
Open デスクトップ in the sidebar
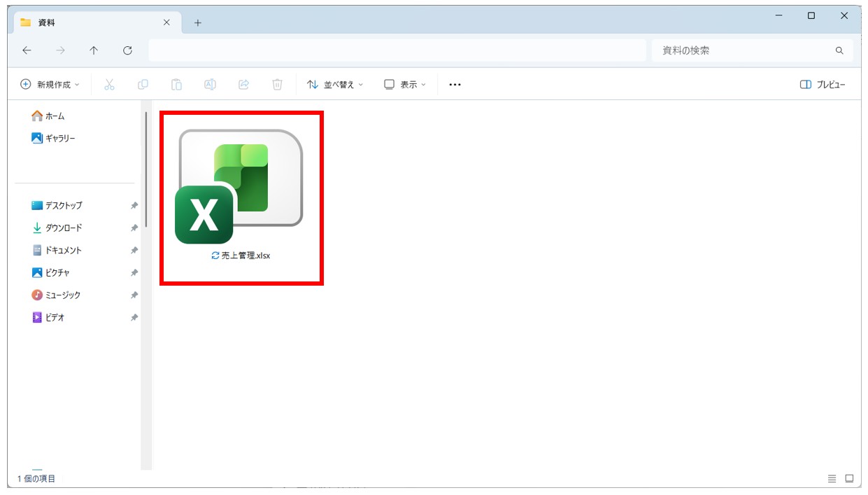point(57,206)
